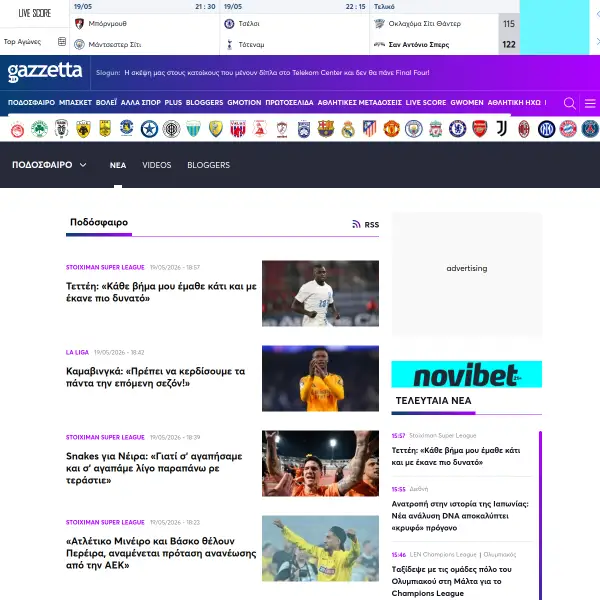Open the Atletico Madrid team logo

(x=370, y=129)
